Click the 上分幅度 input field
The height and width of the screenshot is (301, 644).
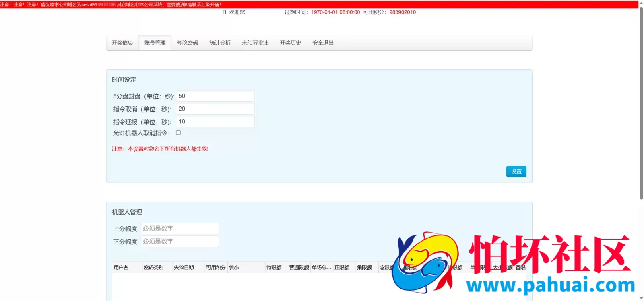[x=180, y=229]
